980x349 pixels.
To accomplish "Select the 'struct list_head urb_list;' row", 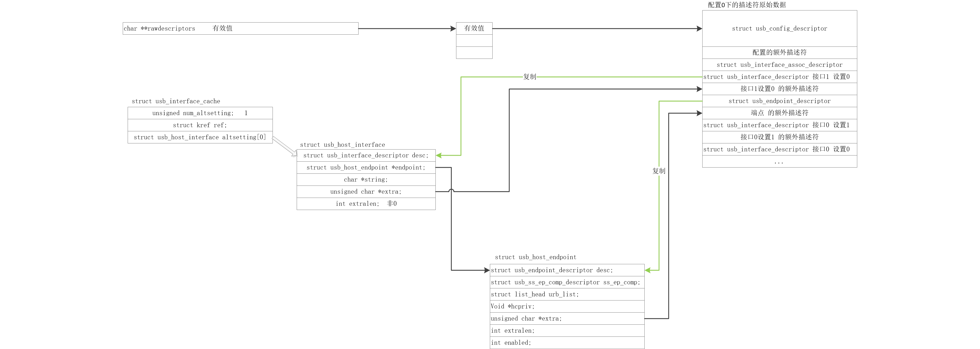I will [x=567, y=295].
